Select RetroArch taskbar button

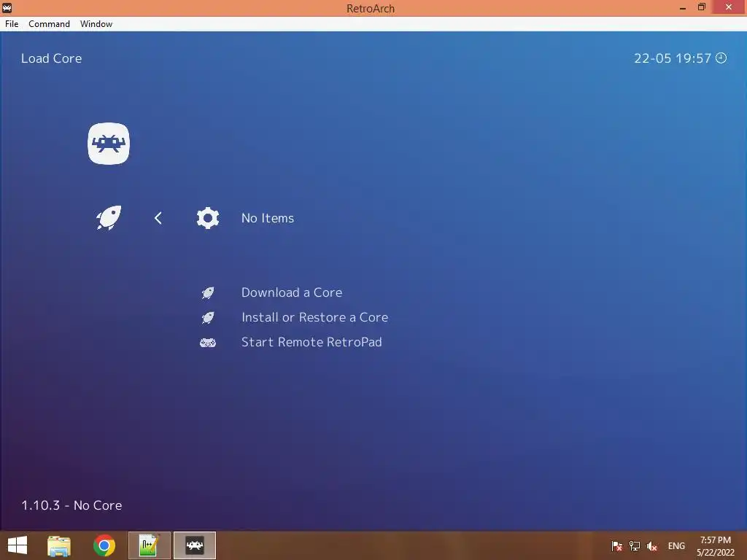194,545
